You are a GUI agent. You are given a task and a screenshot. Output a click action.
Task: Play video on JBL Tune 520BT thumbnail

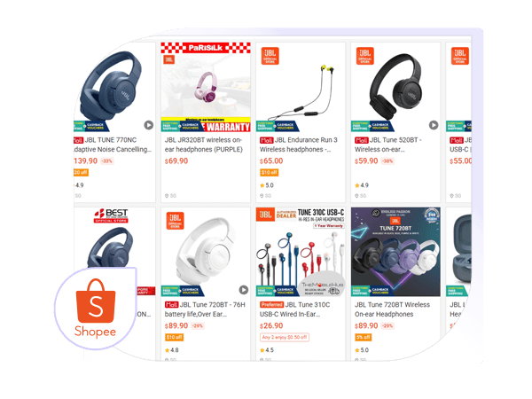434,125
